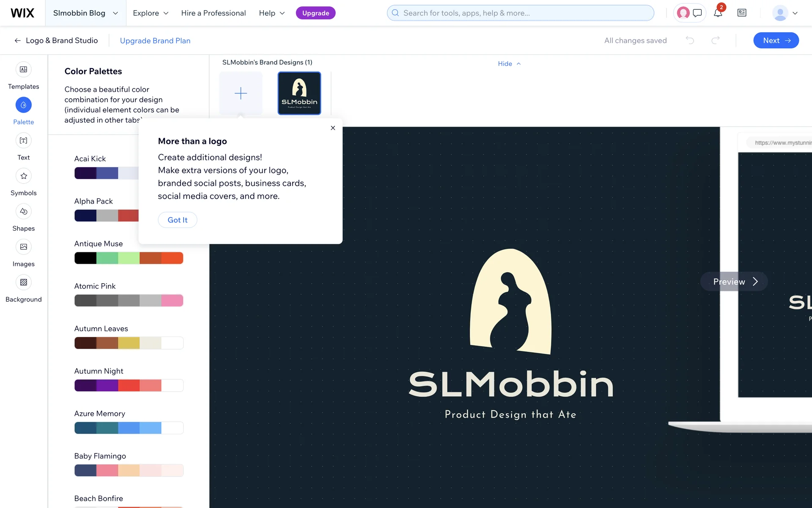Open the Shapes panel
Viewport: 812px width, 508px height.
23,212
